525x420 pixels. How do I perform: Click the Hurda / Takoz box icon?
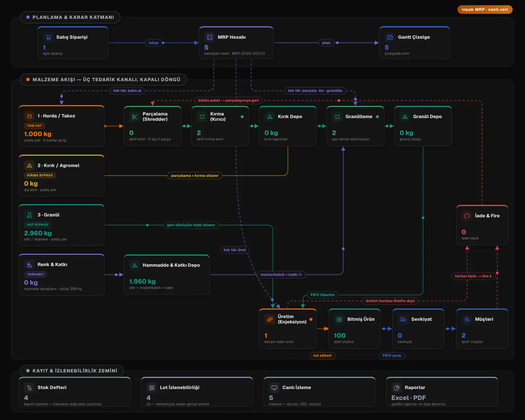click(x=30, y=116)
